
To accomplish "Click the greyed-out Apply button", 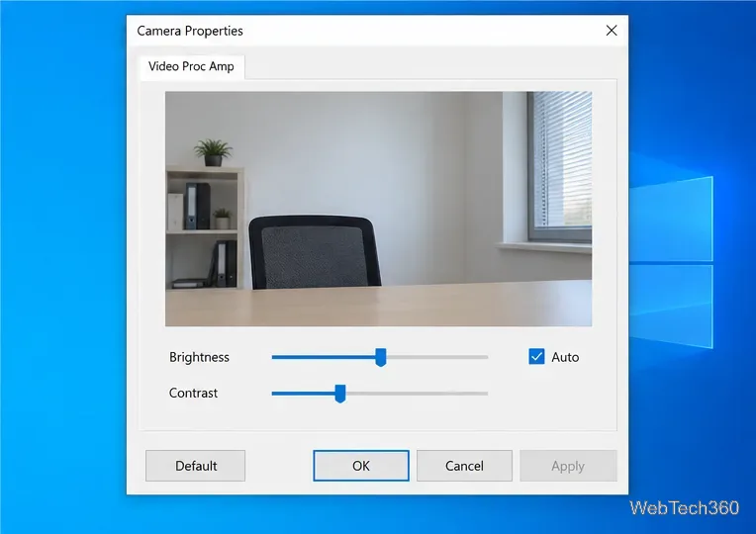I will click(x=568, y=466).
